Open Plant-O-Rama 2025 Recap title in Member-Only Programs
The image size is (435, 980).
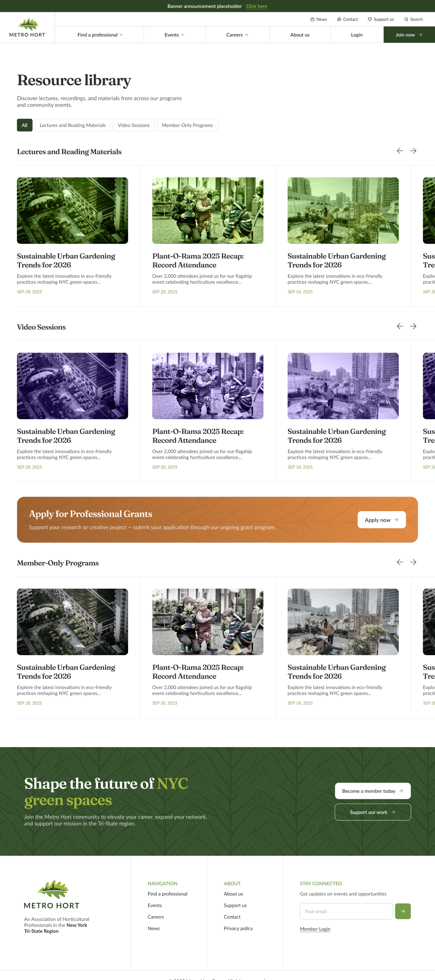click(198, 672)
